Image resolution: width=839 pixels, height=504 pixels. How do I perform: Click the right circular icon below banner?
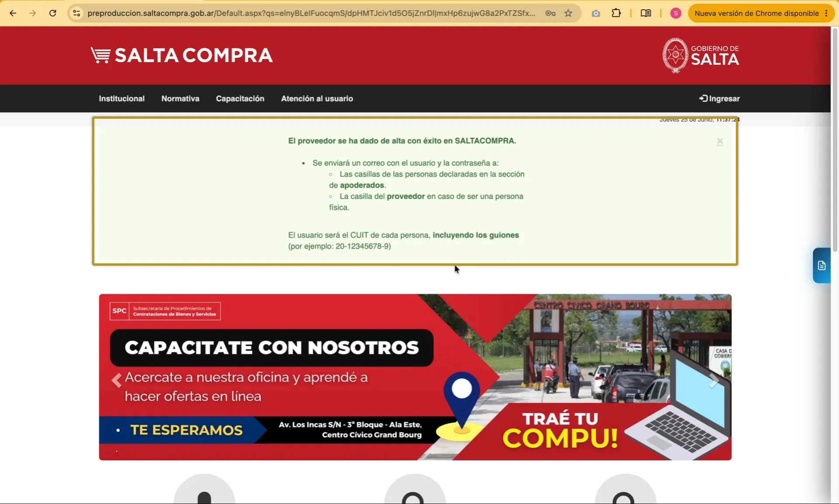pos(625,489)
